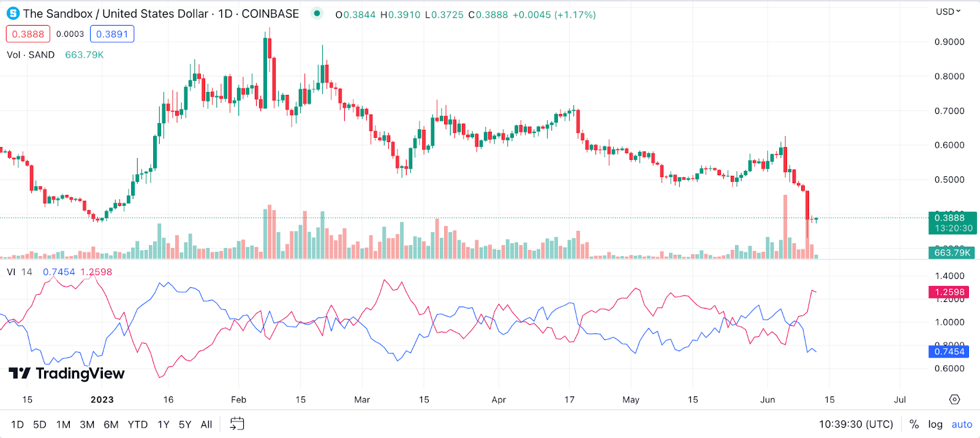
Task: Click the May date axis label
Action: [631, 399]
